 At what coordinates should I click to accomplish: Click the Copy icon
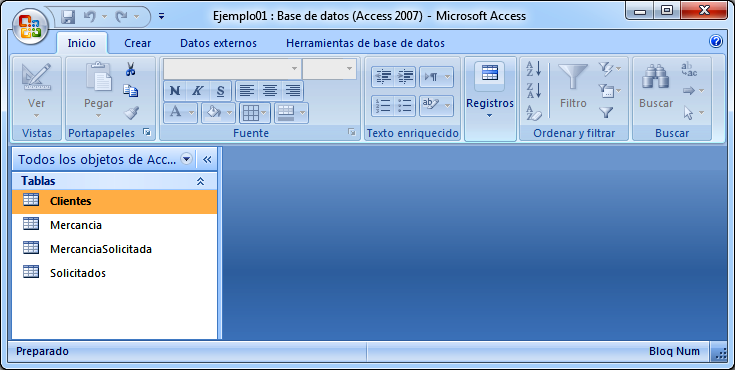click(131, 91)
